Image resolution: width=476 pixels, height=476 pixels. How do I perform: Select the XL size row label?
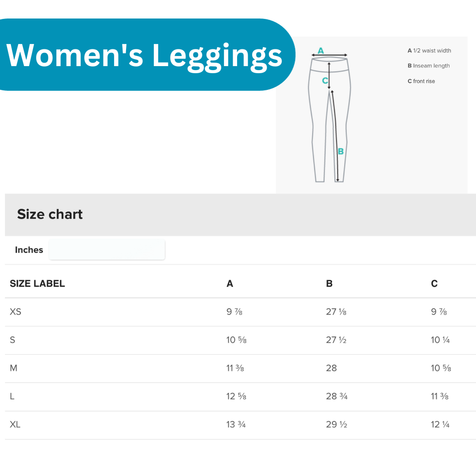(x=15, y=424)
